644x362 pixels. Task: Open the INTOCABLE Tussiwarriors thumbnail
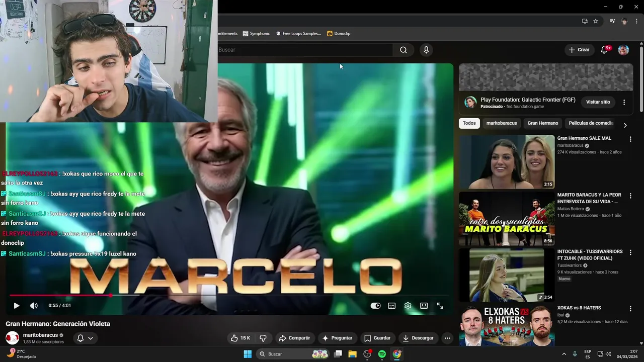(x=507, y=275)
